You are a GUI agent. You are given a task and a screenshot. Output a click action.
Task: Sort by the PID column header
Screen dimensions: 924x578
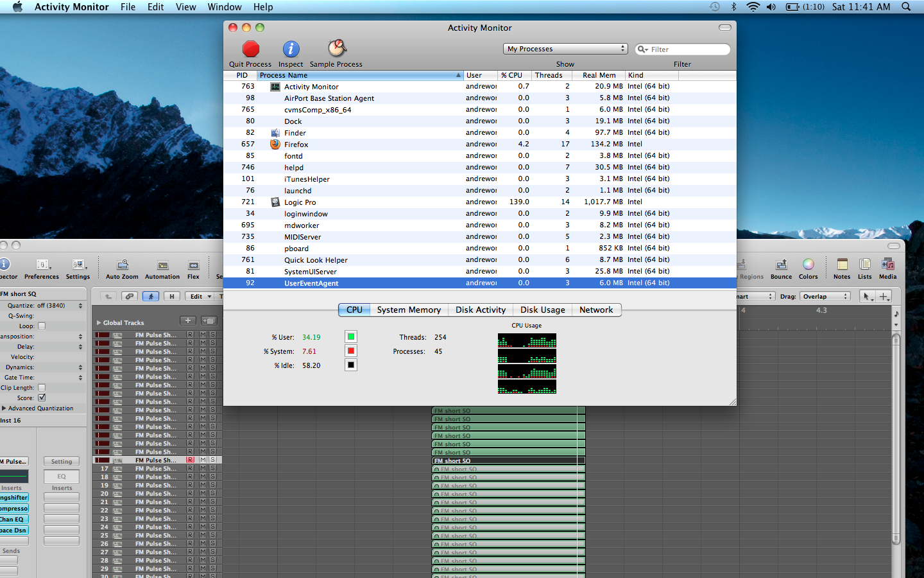pyautogui.click(x=241, y=75)
